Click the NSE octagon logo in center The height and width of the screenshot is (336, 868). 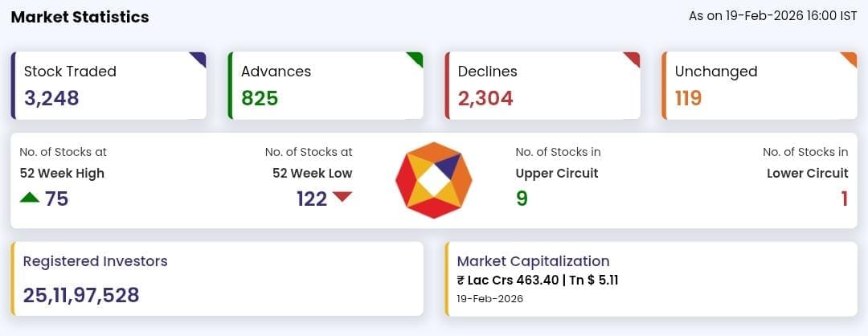coord(434,180)
